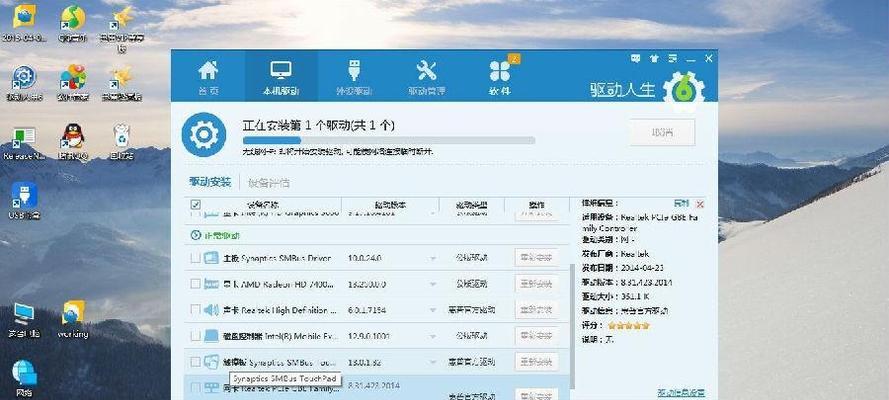Click release date 2014-04-23 in details panel
The image size is (889, 400).
642,267
